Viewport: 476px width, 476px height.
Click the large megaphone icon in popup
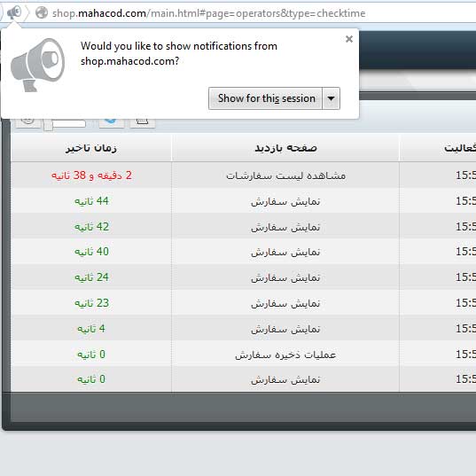(x=37, y=65)
